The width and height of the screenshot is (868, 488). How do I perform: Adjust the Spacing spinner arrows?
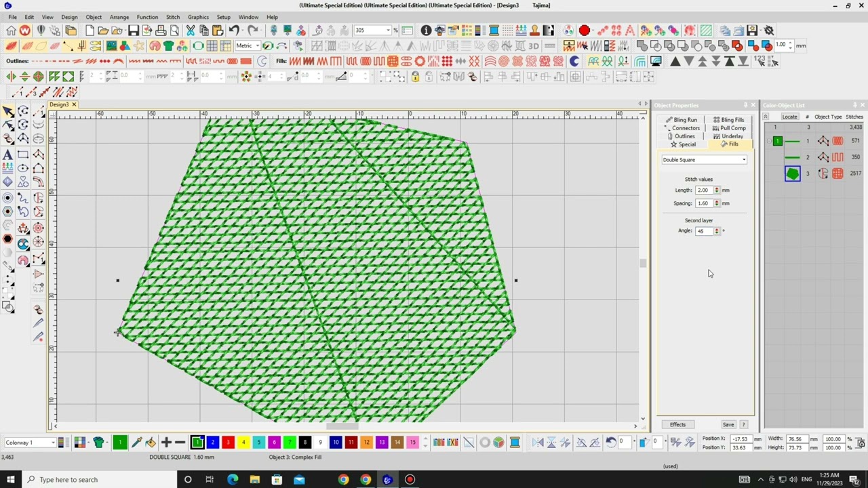pyautogui.click(x=717, y=203)
